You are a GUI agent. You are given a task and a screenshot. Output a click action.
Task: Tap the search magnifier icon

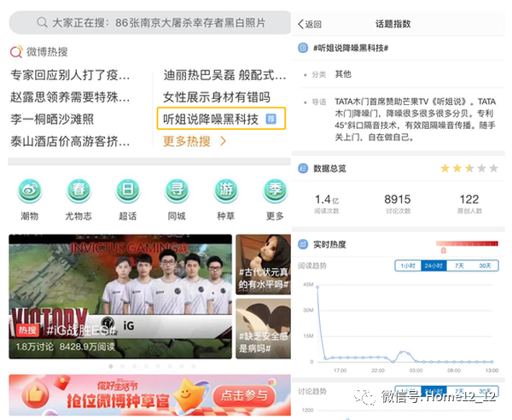point(42,22)
